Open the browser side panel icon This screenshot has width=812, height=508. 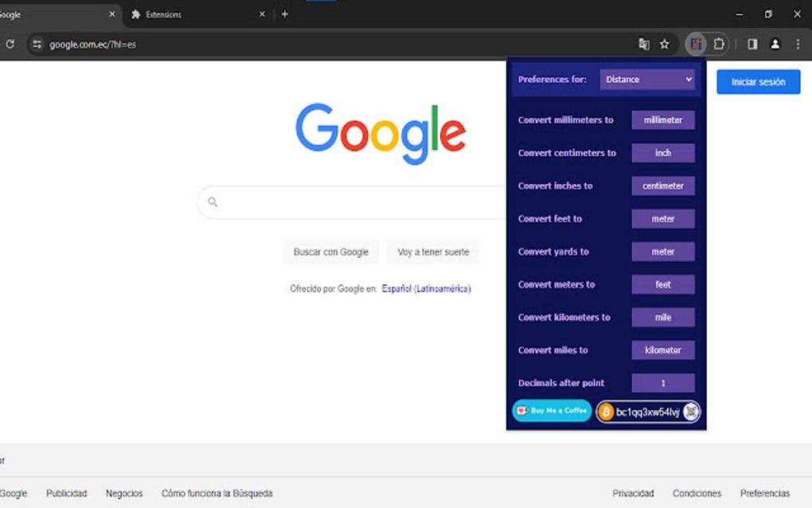(751, 44)
